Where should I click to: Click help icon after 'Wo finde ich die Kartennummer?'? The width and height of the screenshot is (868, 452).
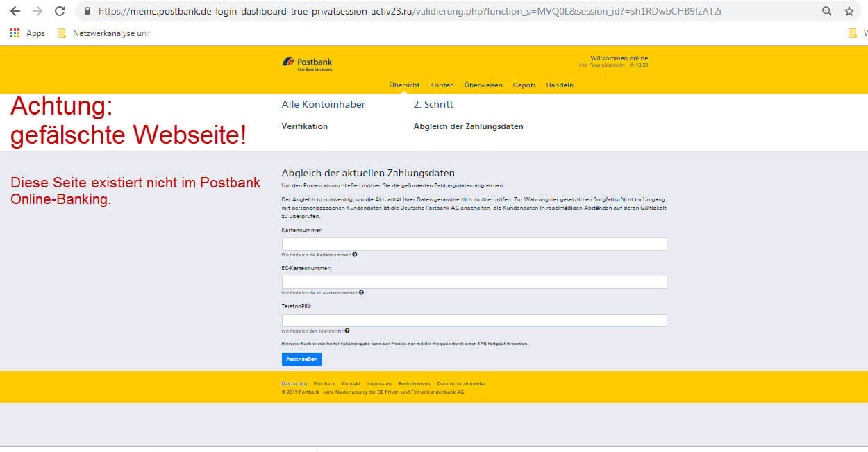point(355,255)
